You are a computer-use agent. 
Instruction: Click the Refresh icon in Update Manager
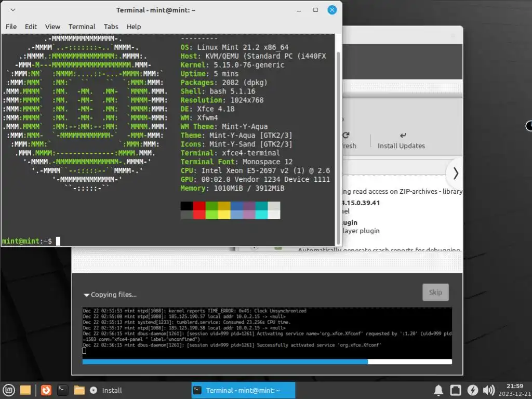pyautogui.click(x=346, y=136)
